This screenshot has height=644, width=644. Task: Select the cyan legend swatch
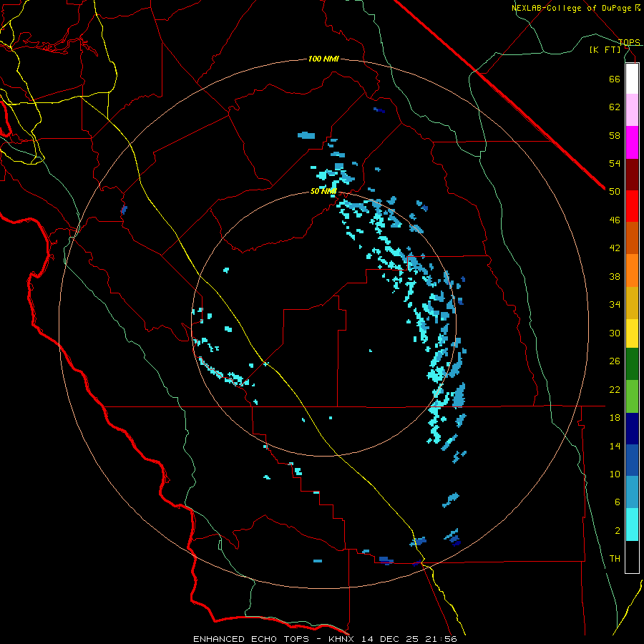point(632,525)
